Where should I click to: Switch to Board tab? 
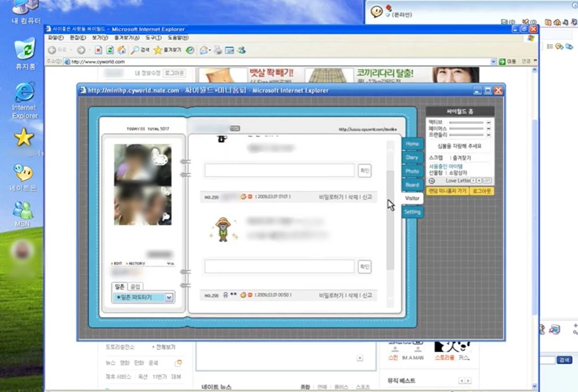(x=412, y=185)
